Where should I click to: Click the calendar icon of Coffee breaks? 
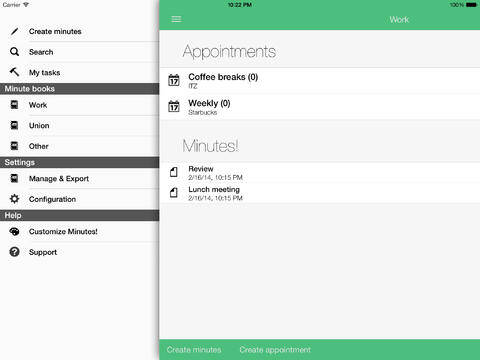(174, 80)
